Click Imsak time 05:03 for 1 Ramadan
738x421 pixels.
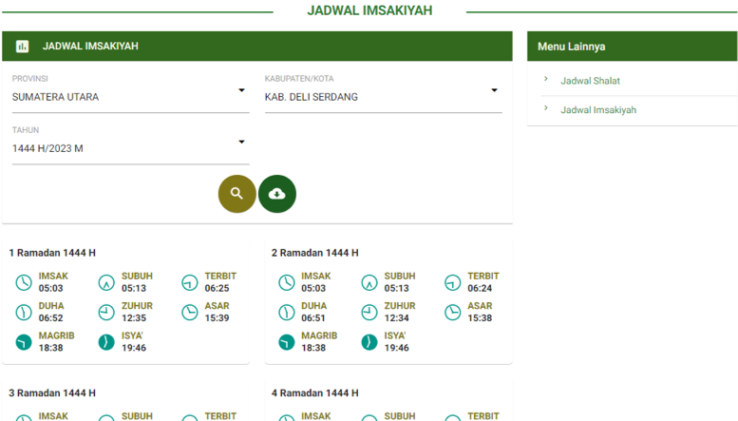(x=51, y=288)
